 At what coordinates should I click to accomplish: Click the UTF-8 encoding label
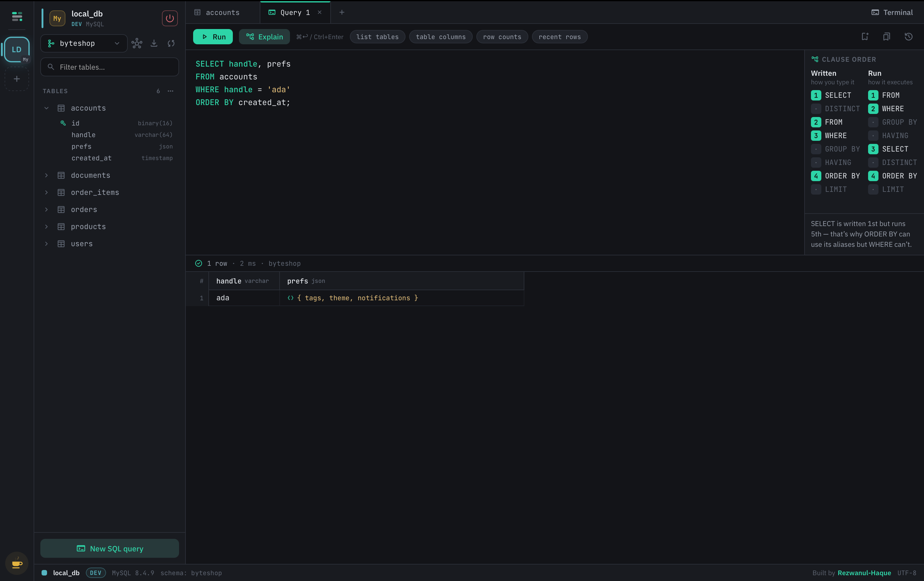(907, 572)
